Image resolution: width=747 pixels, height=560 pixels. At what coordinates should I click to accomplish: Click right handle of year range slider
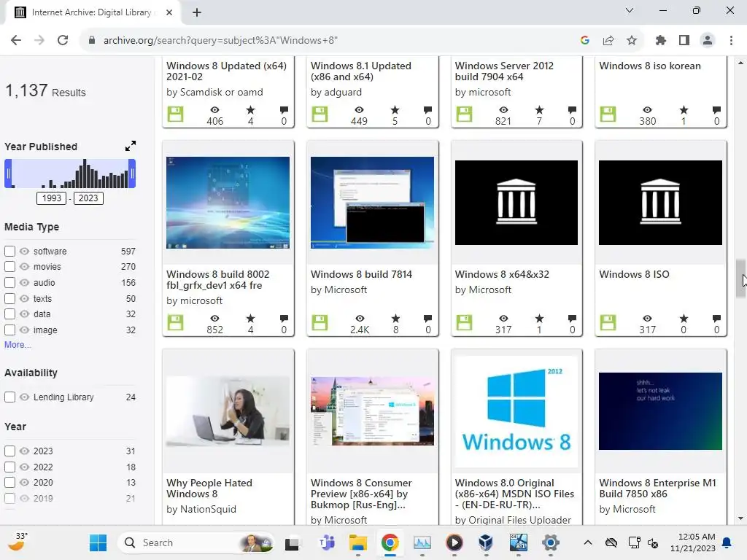pyautogui.click(x=132, y=174)
